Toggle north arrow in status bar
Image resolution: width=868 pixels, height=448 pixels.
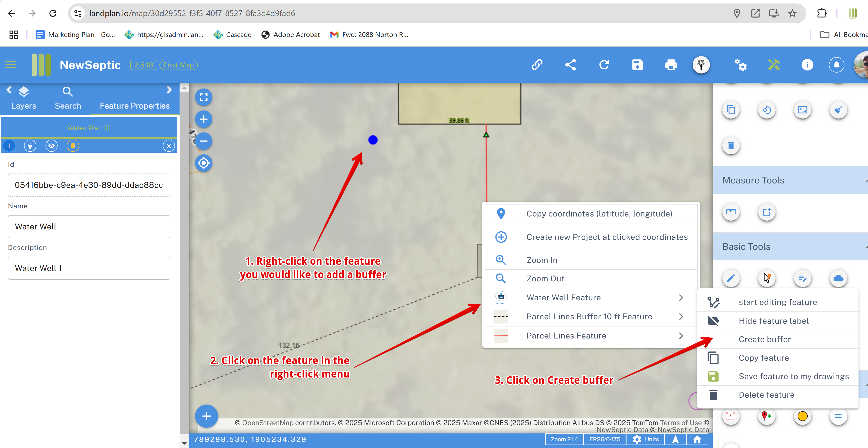tap(675, 439)
